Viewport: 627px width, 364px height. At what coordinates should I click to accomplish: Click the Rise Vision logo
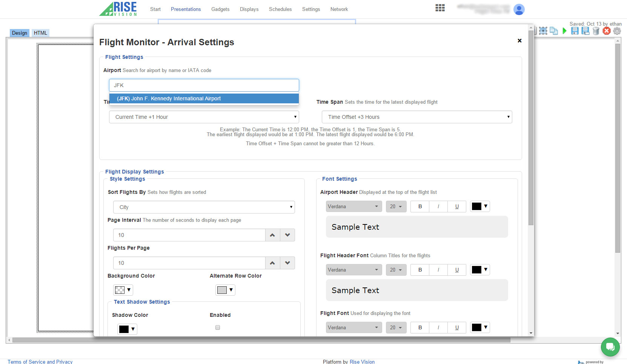[118, 9]
